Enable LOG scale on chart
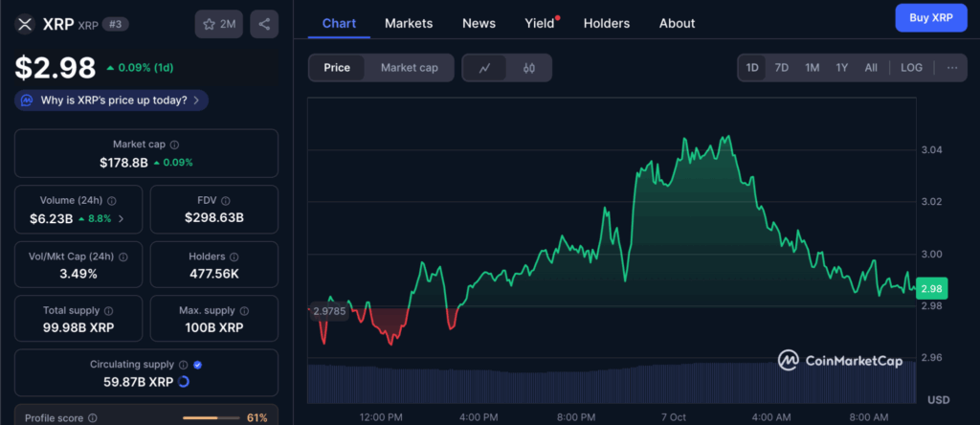Image resolution: width=980 pixels, height=425 pixels. (x=911, y=68)
